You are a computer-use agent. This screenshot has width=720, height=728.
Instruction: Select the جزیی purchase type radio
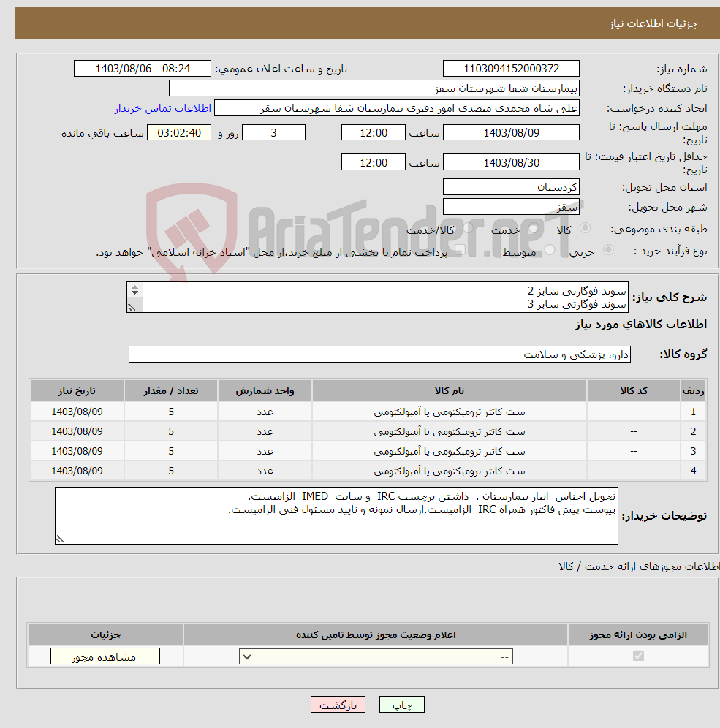tap(608, 250)
